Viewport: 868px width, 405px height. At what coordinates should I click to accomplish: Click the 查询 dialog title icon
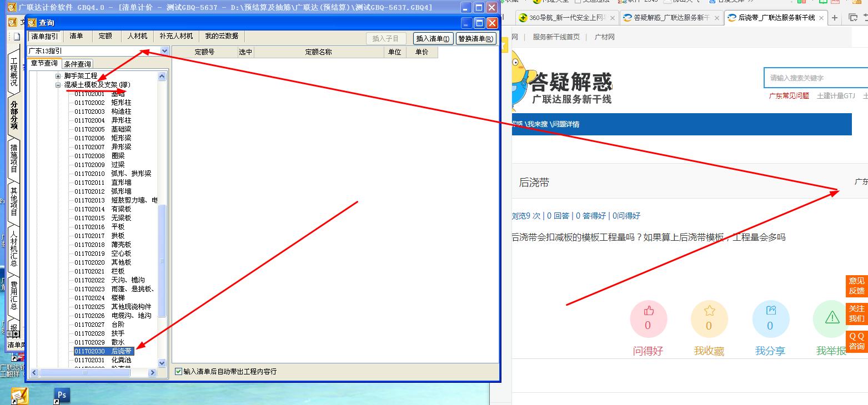(32, 23)
